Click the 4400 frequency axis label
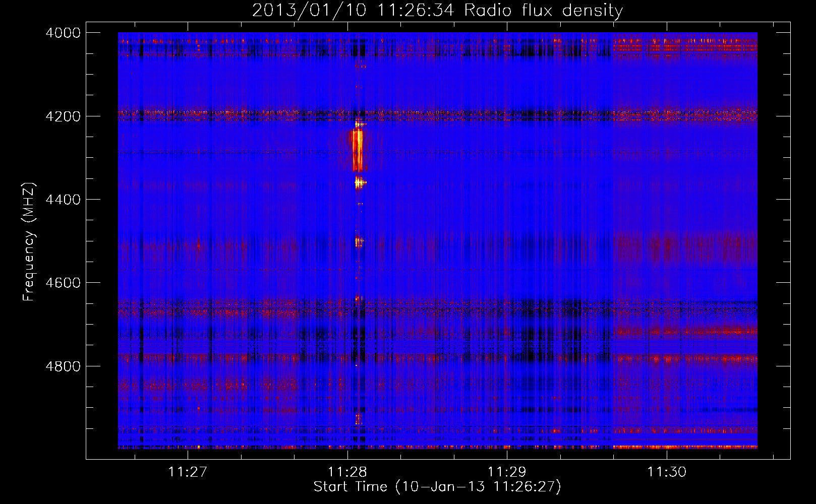816x504 pixels. pos(63,200)
